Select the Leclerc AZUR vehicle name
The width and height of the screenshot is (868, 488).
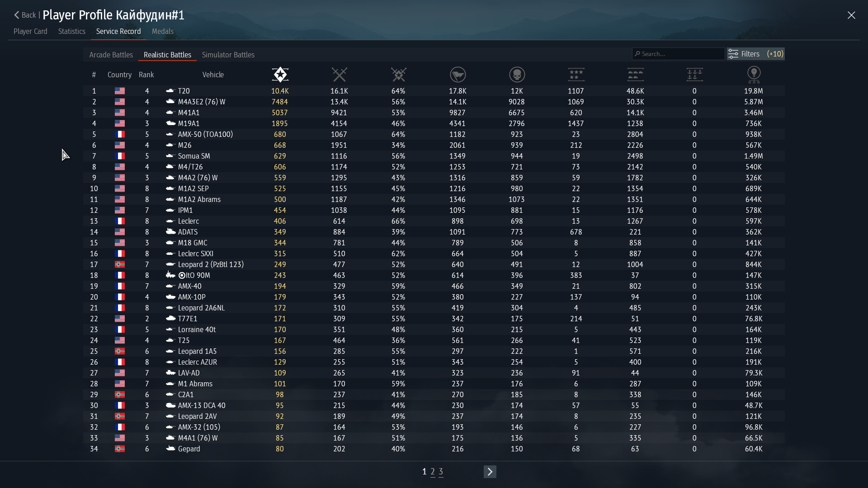[x=198, y=362]
